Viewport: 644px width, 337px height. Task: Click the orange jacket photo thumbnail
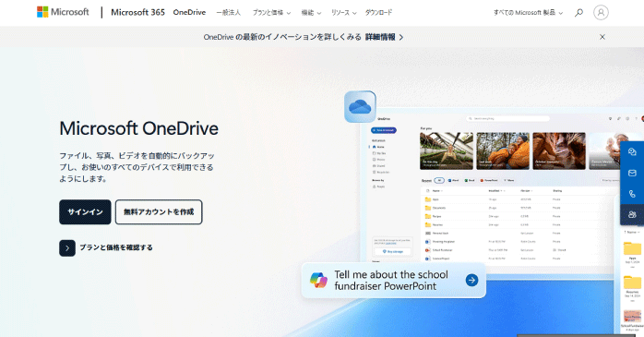tap(503, 150)
